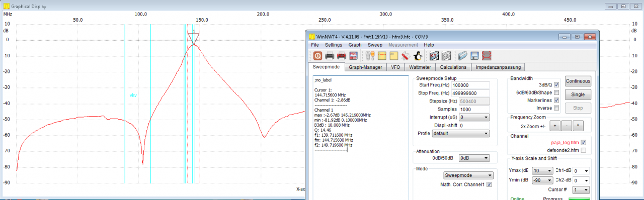Switch to the Graph-Manager tab
Screen dimensions: 644x200
[x=366, y=67]
